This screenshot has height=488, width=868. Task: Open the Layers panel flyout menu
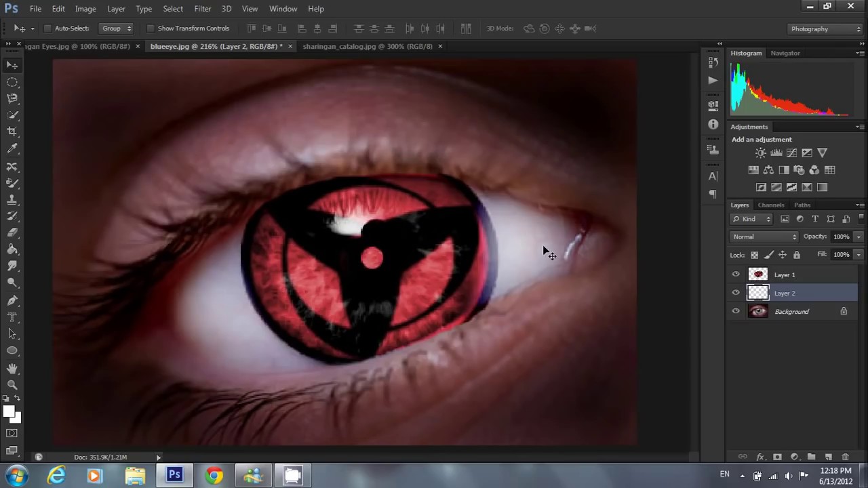pos(860,205)
